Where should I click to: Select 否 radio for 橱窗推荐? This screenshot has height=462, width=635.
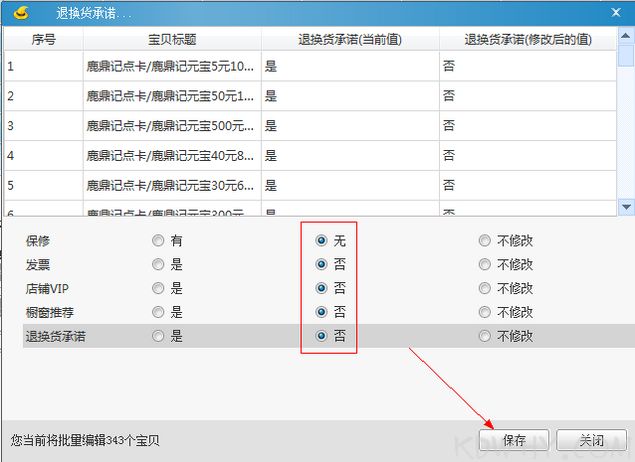point(321,313)
